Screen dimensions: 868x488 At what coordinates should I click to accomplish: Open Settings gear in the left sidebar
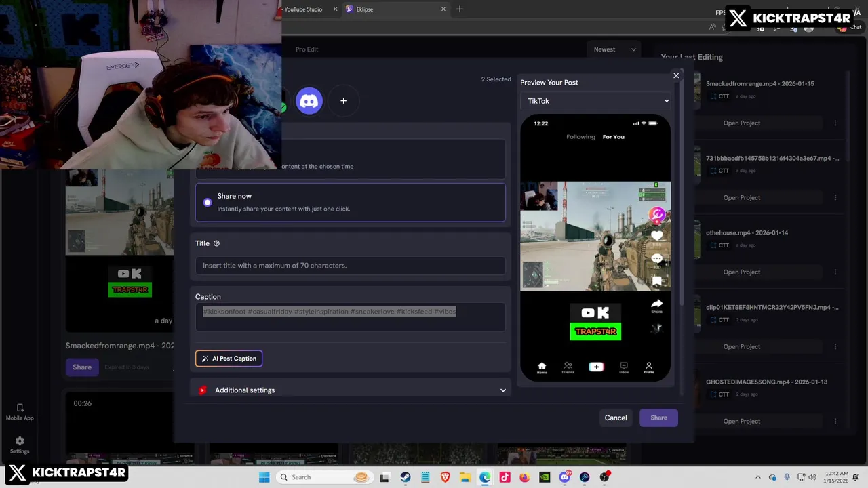point(20,445)
